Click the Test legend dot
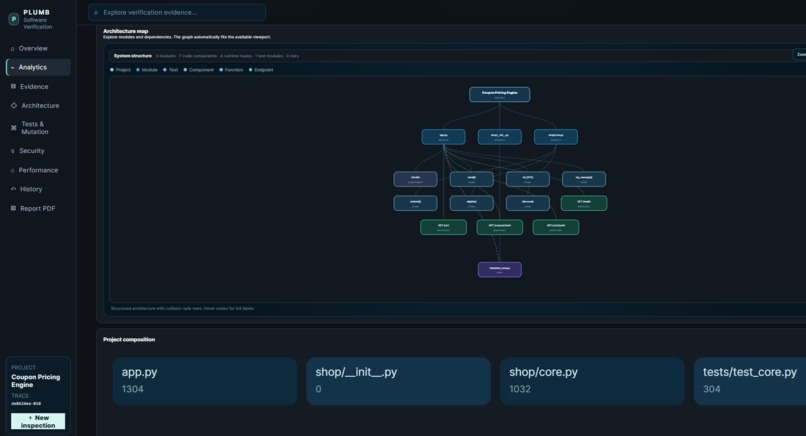This screenshot has height=436, width=806. click(165, 70)
